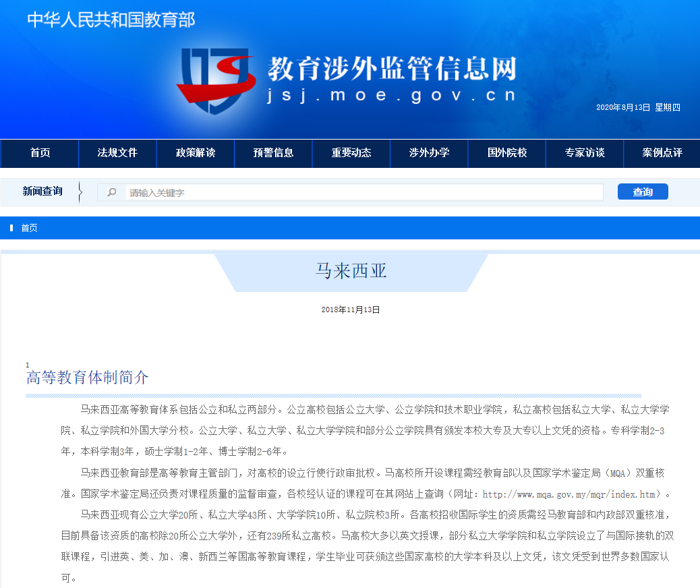Viewport: 700px width, 588px height.
Task: Click the blue breadcrumb marker beside 首页
Action: [11, 227]
